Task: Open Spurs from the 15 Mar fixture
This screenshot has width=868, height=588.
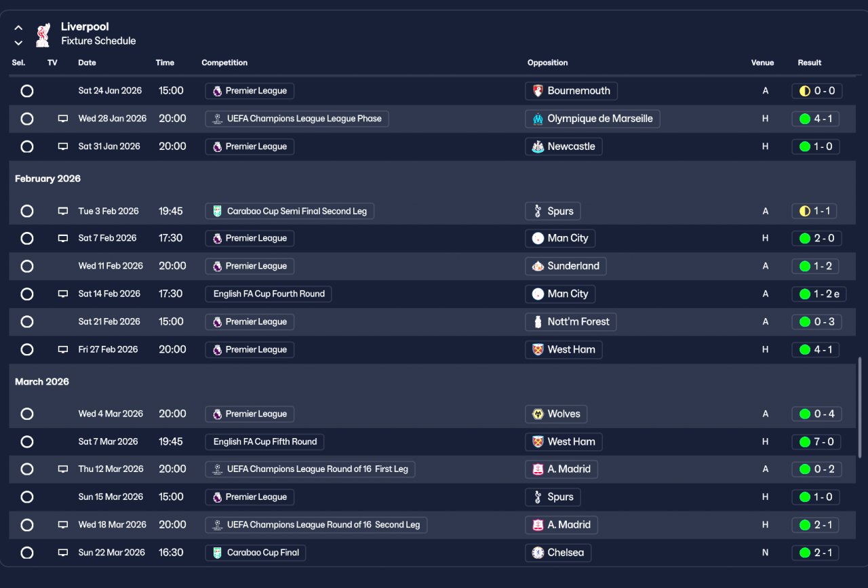Action: (x=553, y=497)
